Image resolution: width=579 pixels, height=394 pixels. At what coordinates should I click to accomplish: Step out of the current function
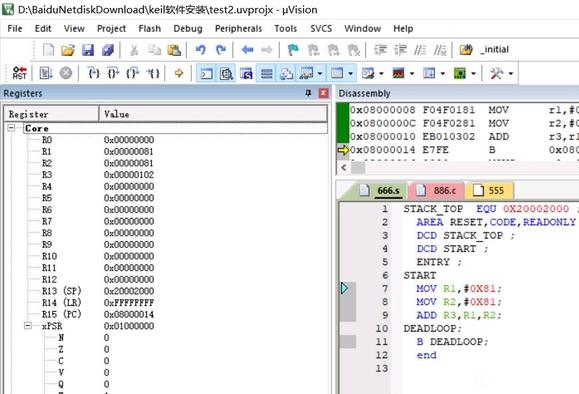133,73
